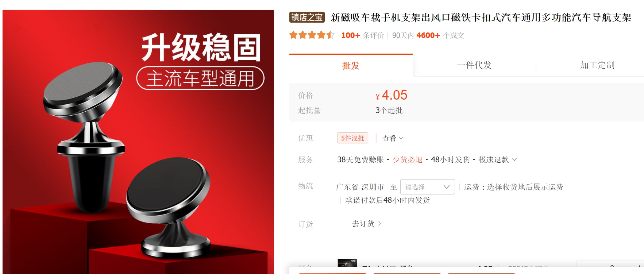Expand the 查看 discount dropdown
Image resolution: width=644 pixels, height=274 pixels.
(x=393, y=138)
